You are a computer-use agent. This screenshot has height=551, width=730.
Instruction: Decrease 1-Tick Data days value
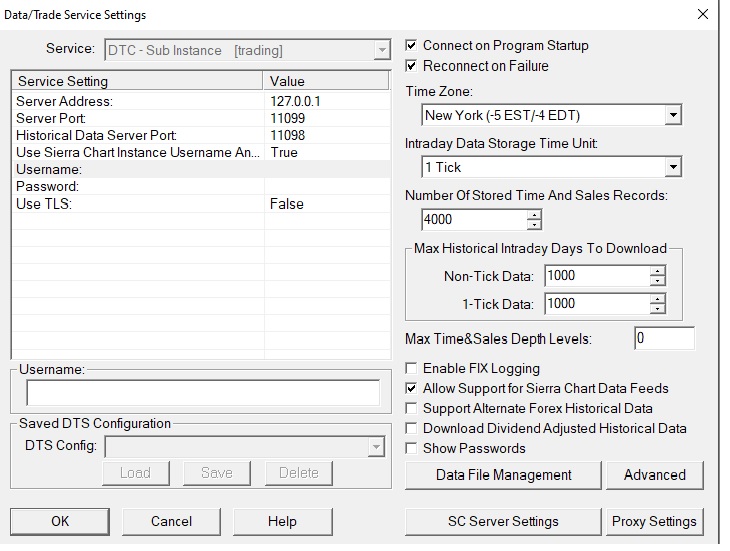coord(657,309)
